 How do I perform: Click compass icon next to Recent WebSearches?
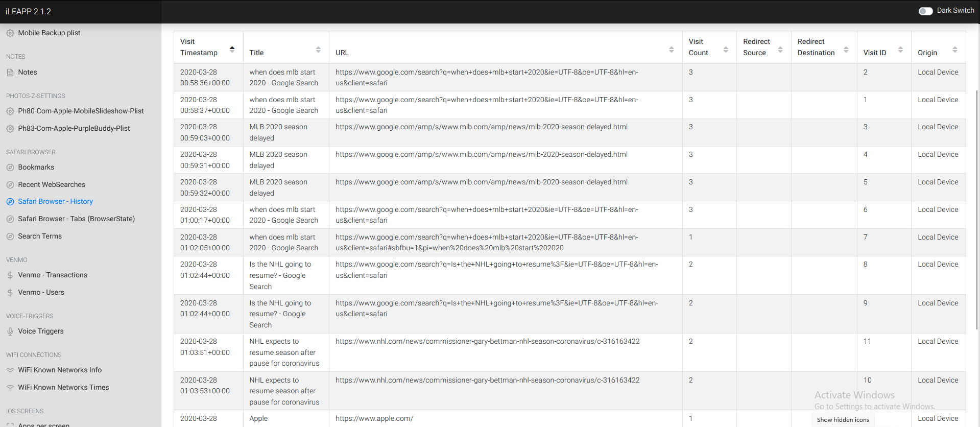pyautogui.click(x=10, y=185)
